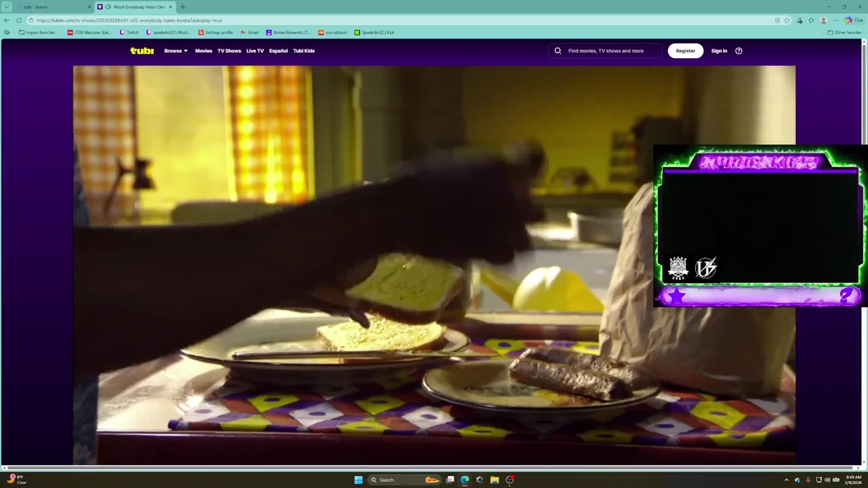Open the Twitch bookmark

[129, 33]
